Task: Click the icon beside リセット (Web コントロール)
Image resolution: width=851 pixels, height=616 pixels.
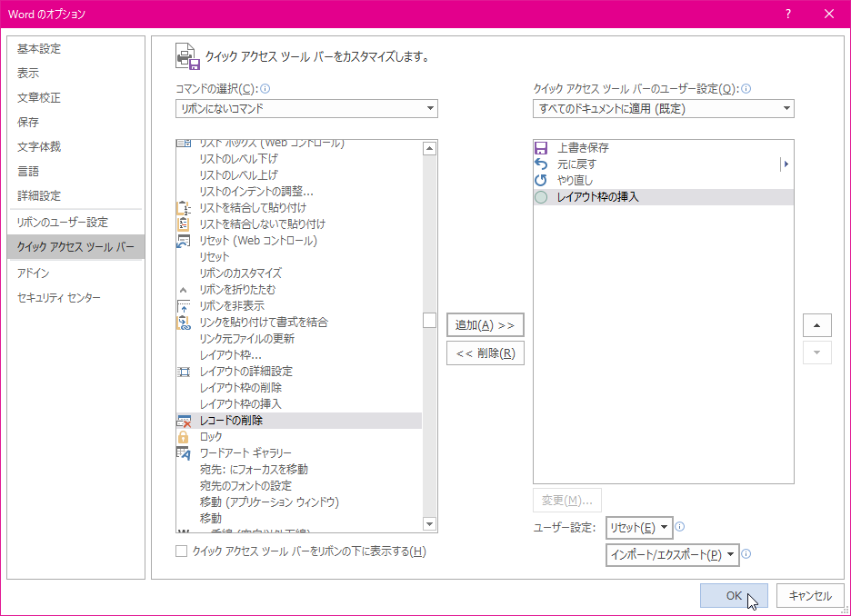Action: click(184, 241)
